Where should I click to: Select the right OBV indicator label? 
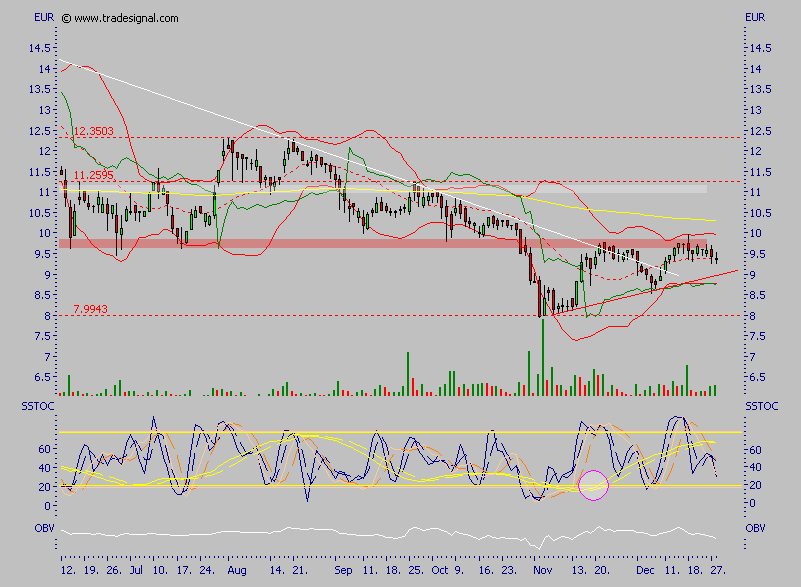click(x=757, y=526)
